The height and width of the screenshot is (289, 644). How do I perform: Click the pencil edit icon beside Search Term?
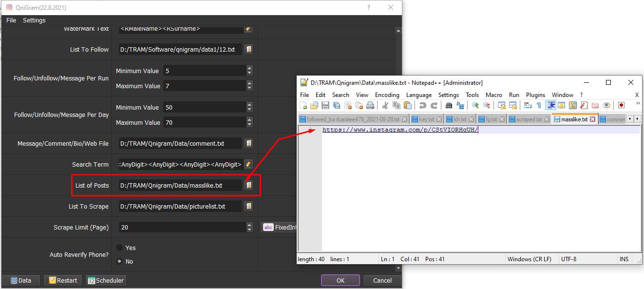[248, 164]
